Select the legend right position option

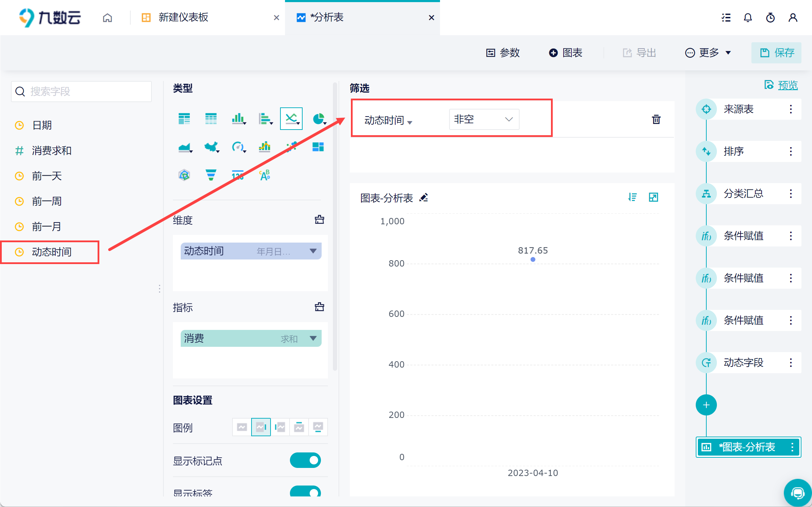point(261,427)
